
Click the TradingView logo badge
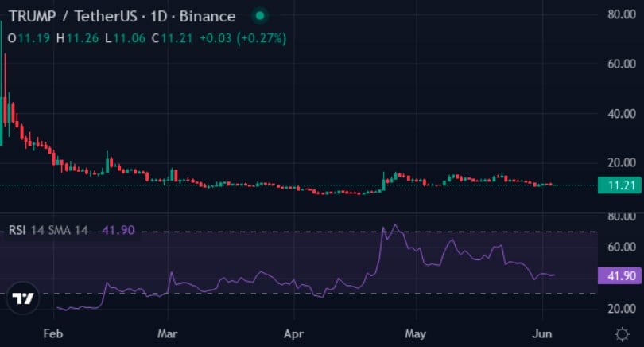pos(23,298)
